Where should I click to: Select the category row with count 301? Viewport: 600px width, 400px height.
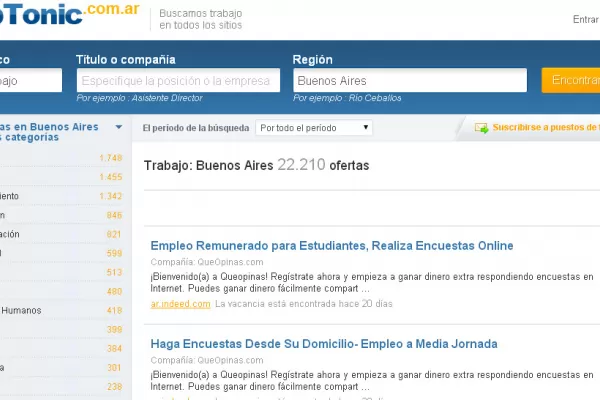click(61, 367)
